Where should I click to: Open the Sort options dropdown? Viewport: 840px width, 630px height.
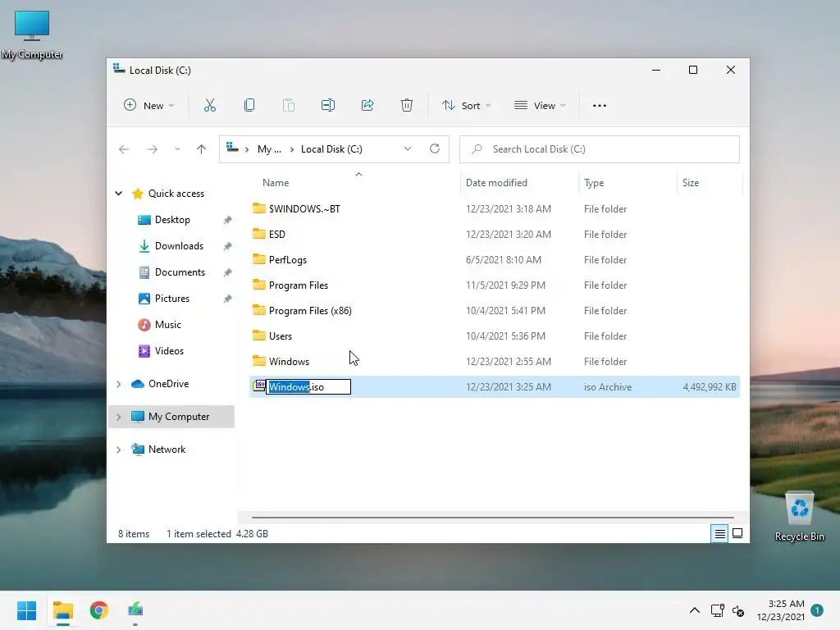click(x=466, y=106)
